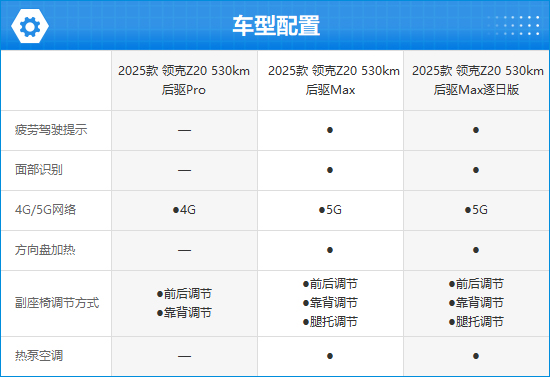Click the 方向盘加热 row label
Viewport: 550px width, 377px height.
pyautogui.click(x=45, y=250)
